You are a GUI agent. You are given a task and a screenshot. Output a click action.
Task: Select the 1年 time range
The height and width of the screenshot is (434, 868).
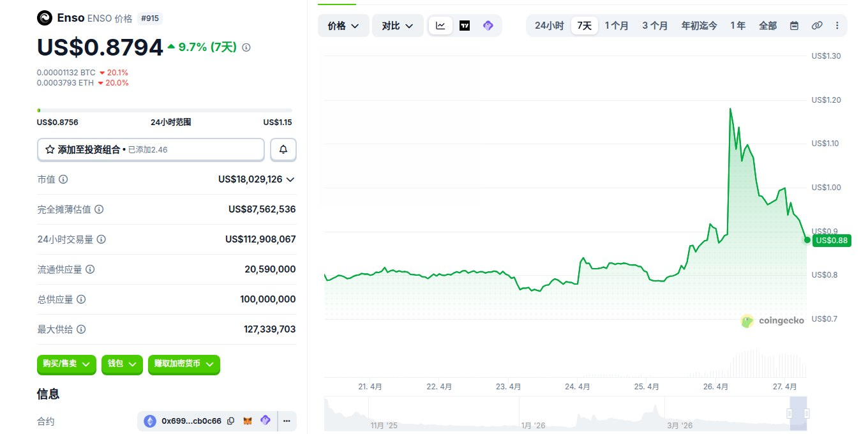pos(738,26)
